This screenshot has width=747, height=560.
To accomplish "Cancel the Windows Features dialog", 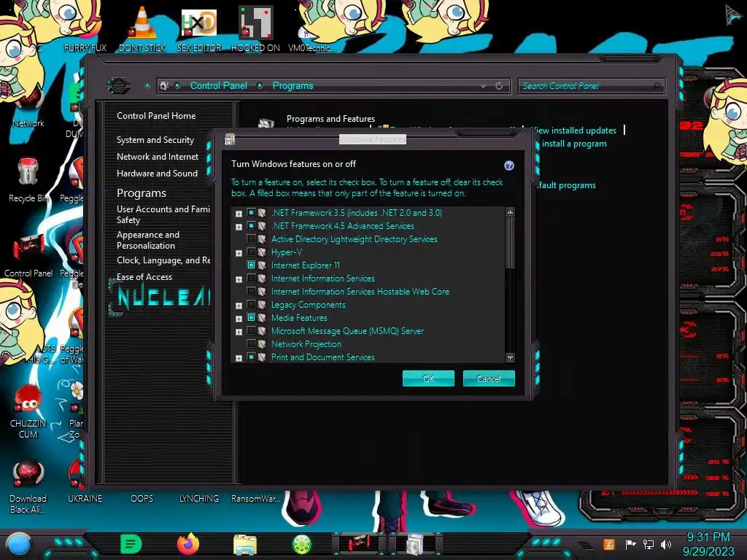I will click(x=489, y=378).
